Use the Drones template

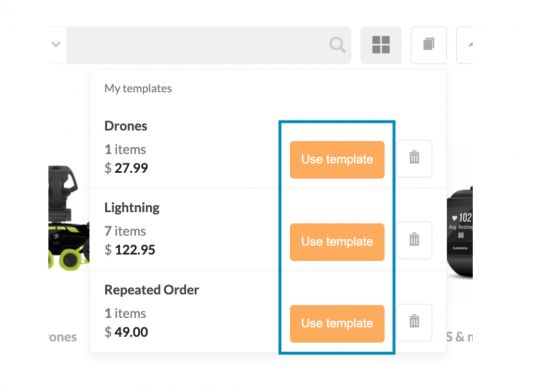click(x=337, y=160)
